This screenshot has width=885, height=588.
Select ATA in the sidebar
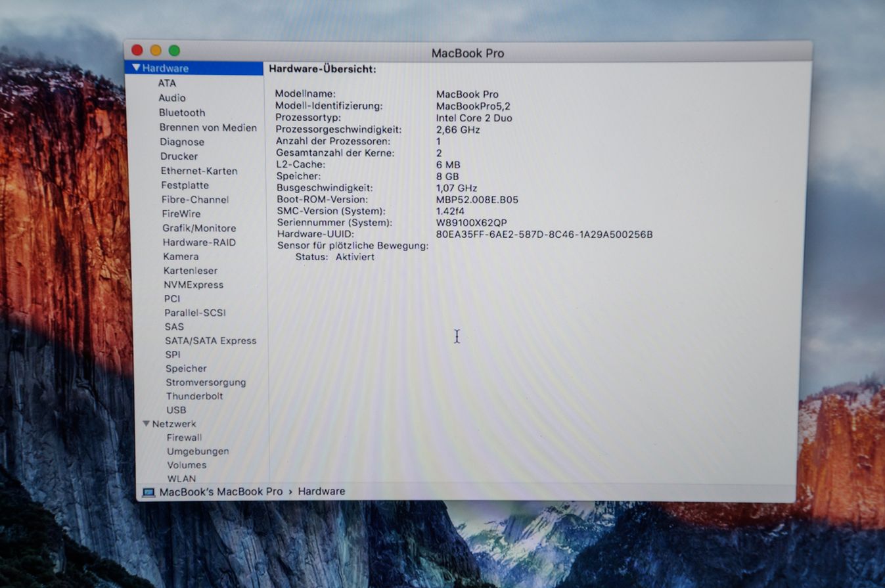(x=167, y=83)
